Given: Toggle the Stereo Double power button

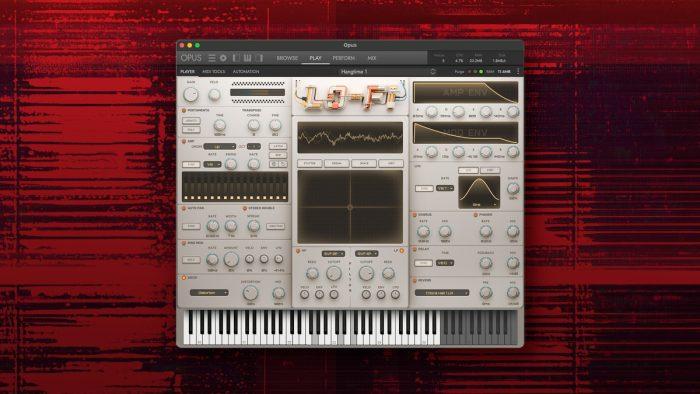Looking at the screenshot, I should (245, 208).
